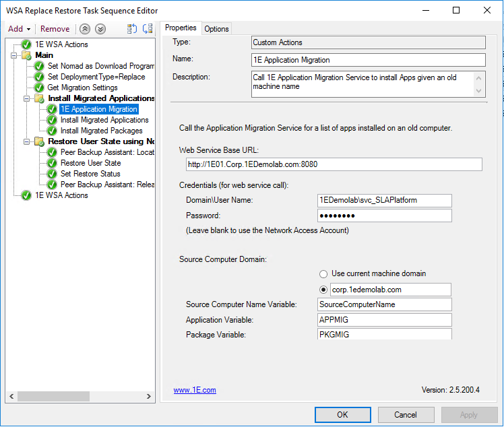Select Get Migration Settings tree item
The height and width of the screenshot is (427, 504).
coord(82,88)
